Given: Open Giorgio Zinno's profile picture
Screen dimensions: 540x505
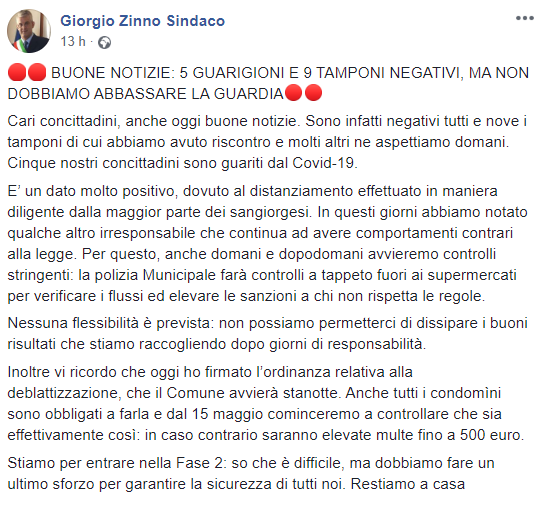Looking at the screenshot, I should tap(29, 31).
